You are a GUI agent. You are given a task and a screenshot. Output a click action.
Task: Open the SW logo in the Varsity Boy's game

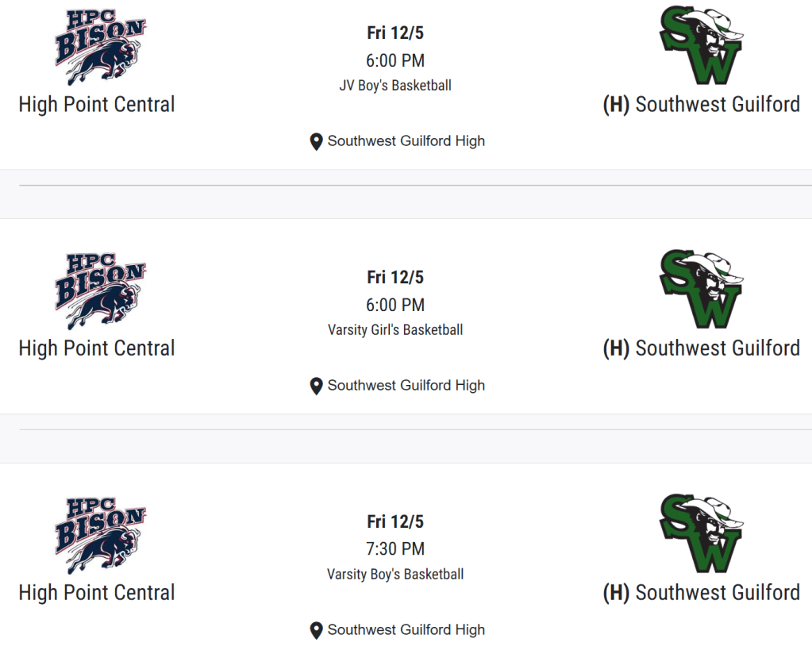pos(702,533)
